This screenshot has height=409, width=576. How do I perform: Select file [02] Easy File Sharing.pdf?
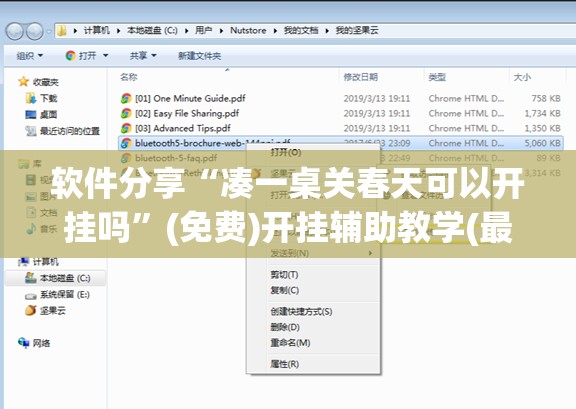(187, 113)
